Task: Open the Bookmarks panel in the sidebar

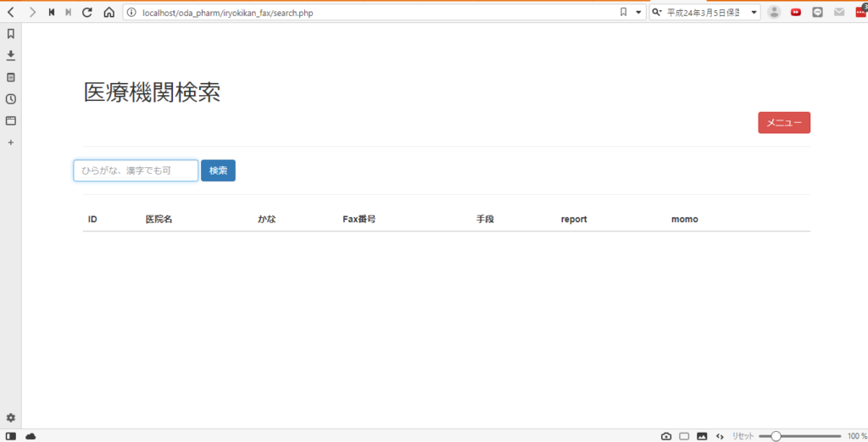Action: [x=11, y=34]
